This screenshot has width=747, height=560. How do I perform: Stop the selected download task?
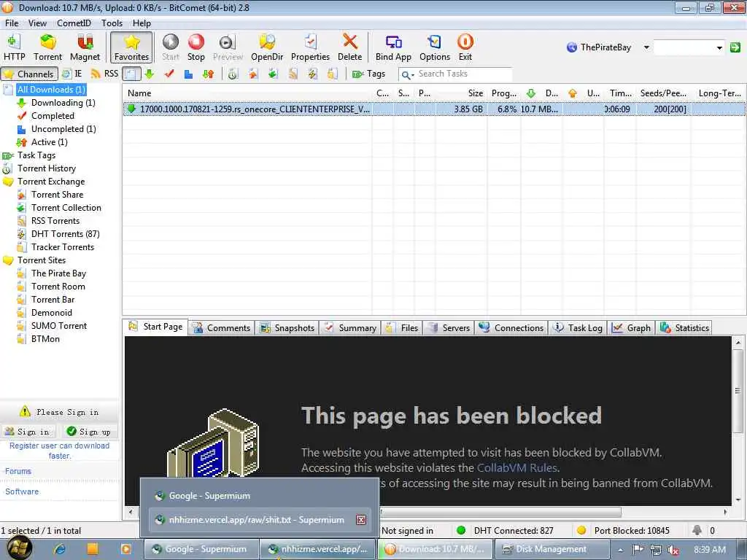coord(196,47)
